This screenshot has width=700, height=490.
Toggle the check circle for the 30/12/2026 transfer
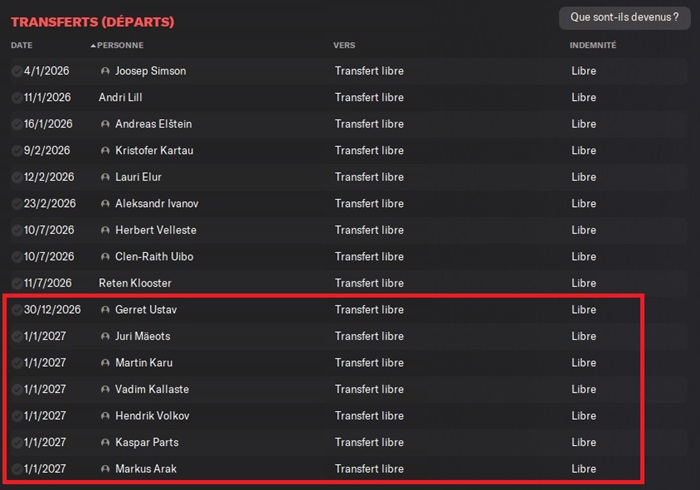point(16,310)
